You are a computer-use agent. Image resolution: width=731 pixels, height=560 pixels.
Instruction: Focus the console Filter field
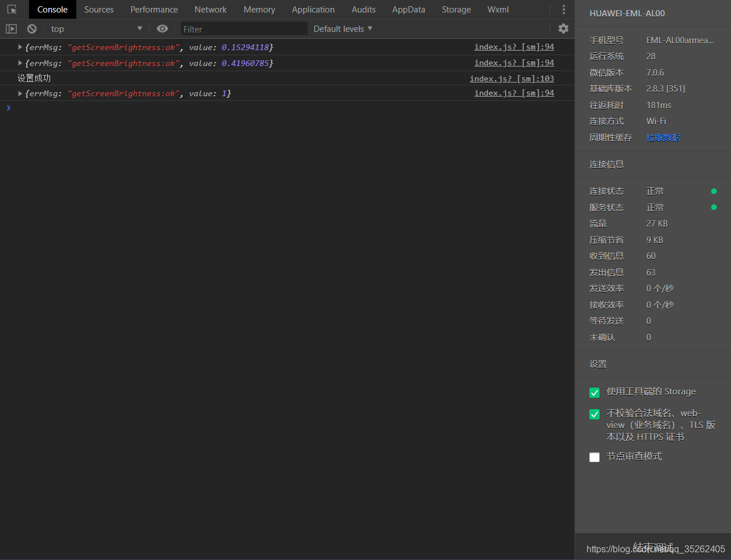click(244, 28)
